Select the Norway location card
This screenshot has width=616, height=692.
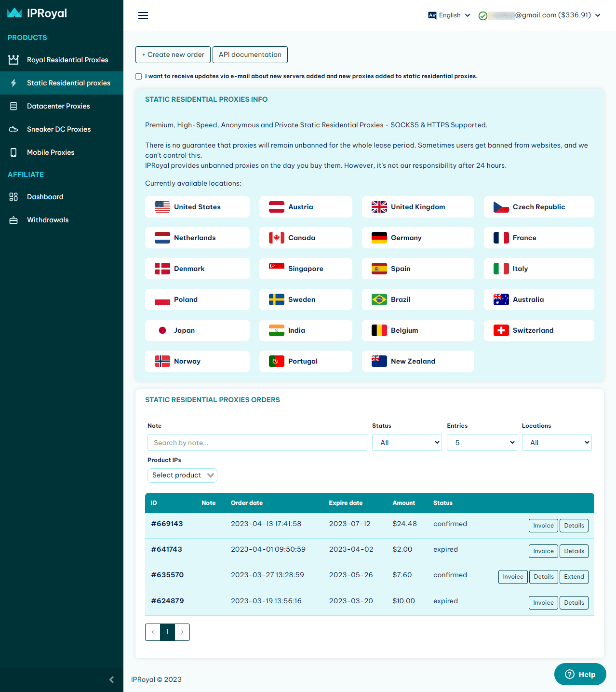coord(197,361)
